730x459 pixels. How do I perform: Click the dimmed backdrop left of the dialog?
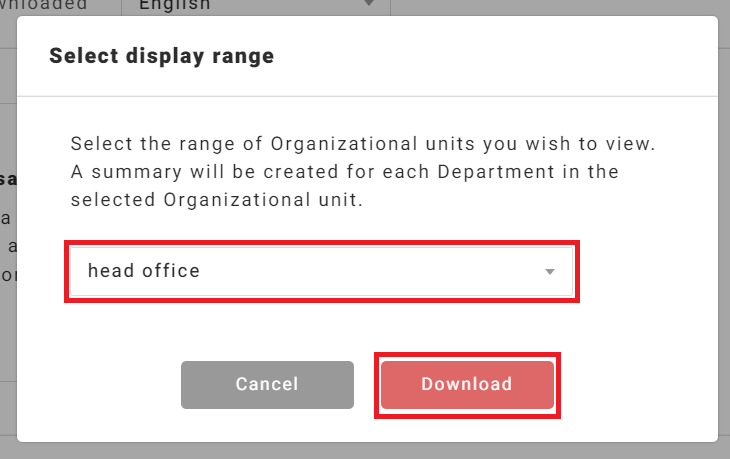tap(8, 300)
